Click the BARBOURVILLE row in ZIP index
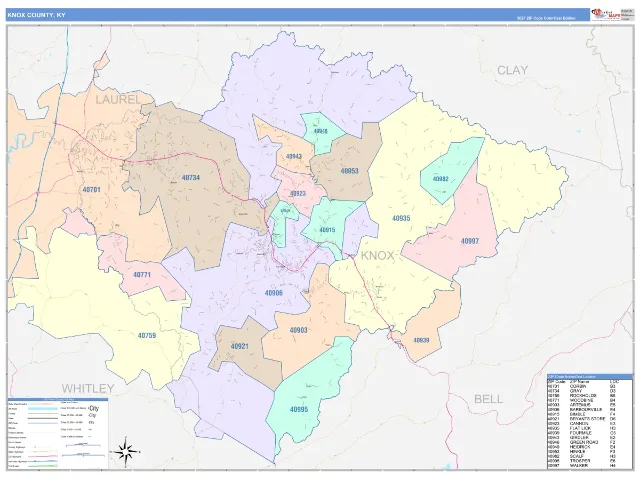Screen dimensions: 640x480 coord(590,409)
